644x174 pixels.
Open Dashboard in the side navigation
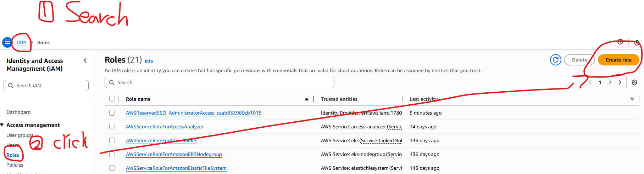[18, 112]
